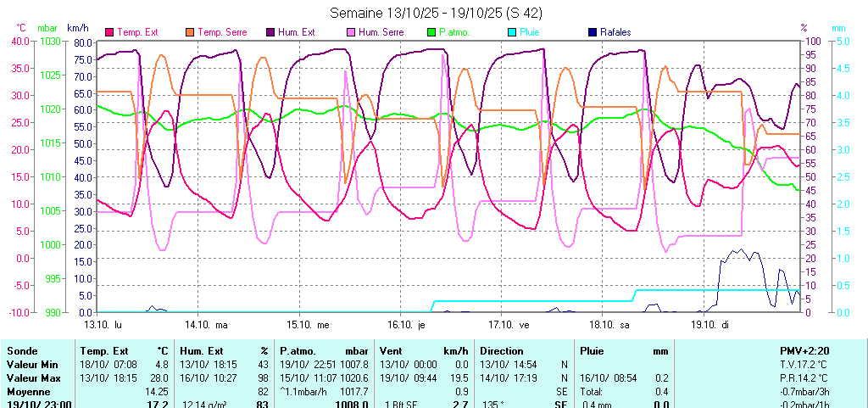Click the Hum. Serre legend label
The width and height of the screenshot is (868, 408).
(379, 32)
